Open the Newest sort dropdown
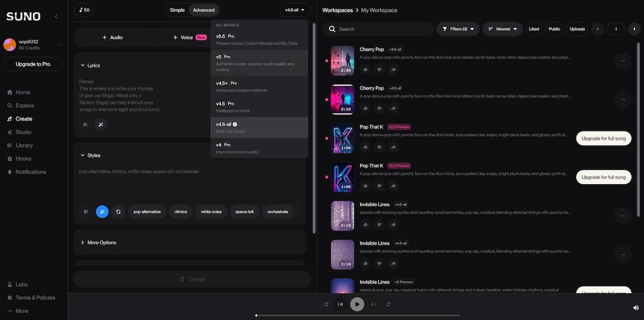 point(503,29)
